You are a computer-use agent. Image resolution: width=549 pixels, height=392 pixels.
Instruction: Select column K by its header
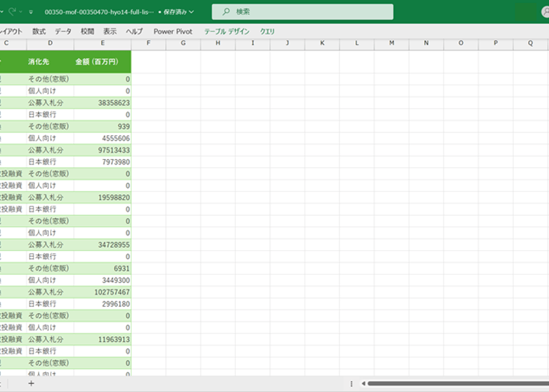coord(322,43)
